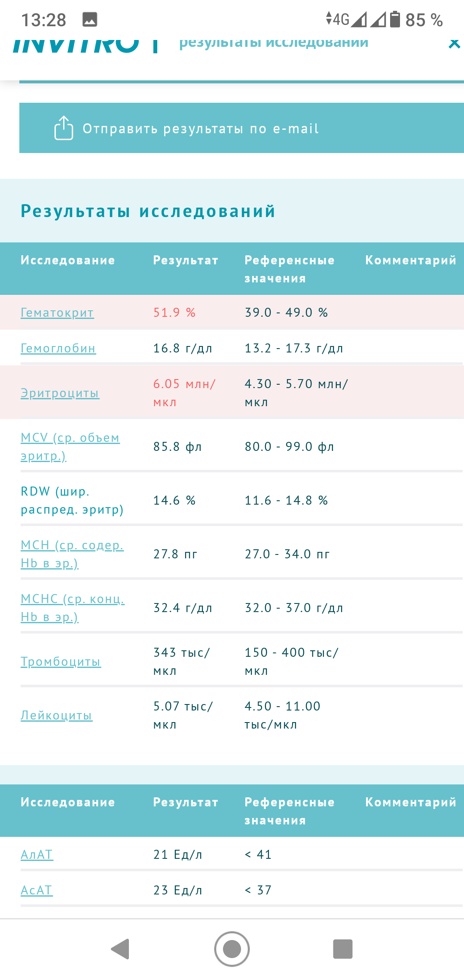Screen dimensions: 464x980
Task: Open the Гемоглобин test link
Action: pyautogui.click(x=58, y=348)
